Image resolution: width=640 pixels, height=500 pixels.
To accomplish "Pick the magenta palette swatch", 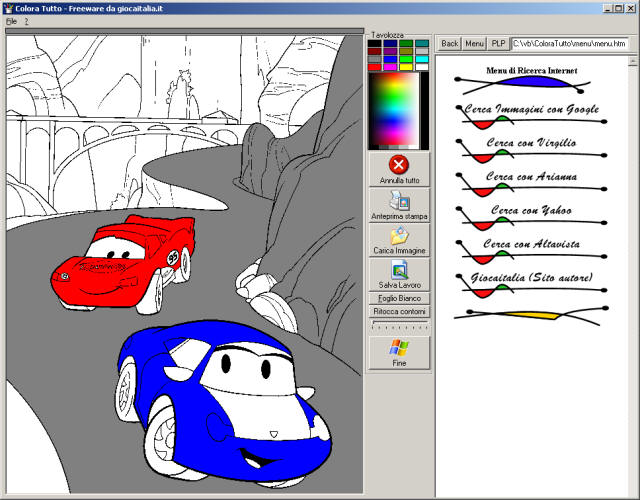I will (x=390, y=67).
